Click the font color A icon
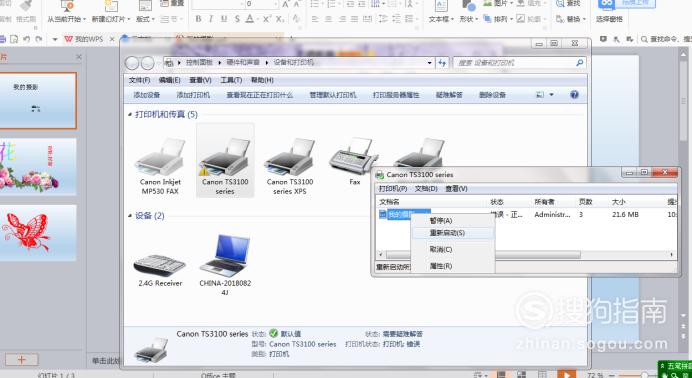This screenshot has width=692, height=378. tap(250, 19)
